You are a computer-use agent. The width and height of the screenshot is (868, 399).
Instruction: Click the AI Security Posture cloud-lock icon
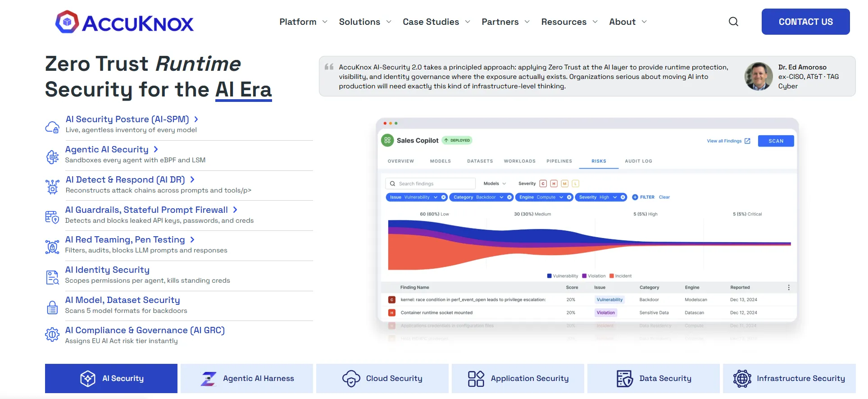[52, 127]
